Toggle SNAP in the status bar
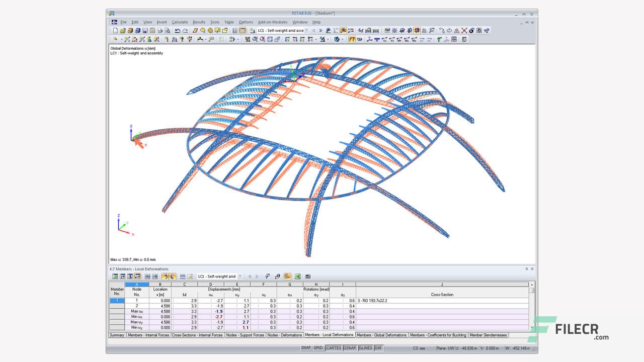 306,348
